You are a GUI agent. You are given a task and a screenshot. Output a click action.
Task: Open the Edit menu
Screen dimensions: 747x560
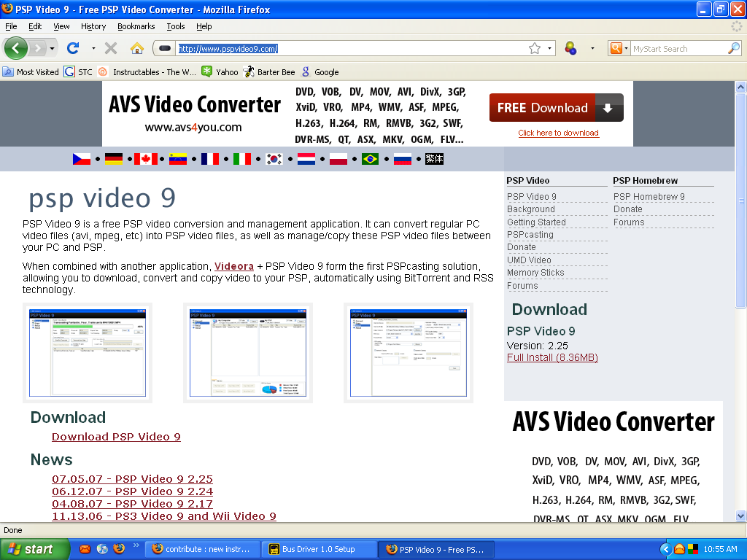35,26
